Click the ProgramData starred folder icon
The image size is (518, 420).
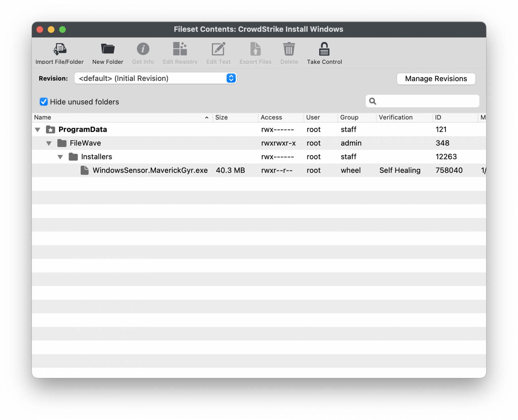pos(51,129)
